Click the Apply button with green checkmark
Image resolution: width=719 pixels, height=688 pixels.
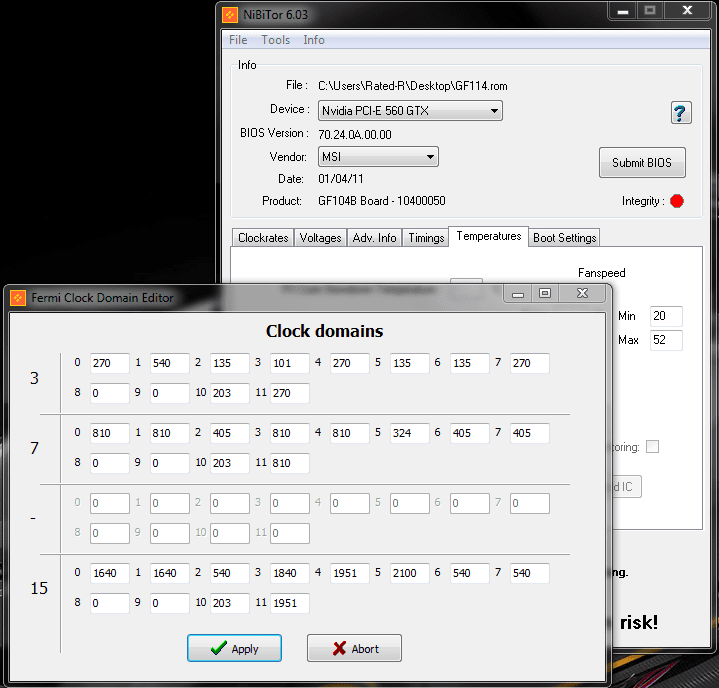pos(234,648)
